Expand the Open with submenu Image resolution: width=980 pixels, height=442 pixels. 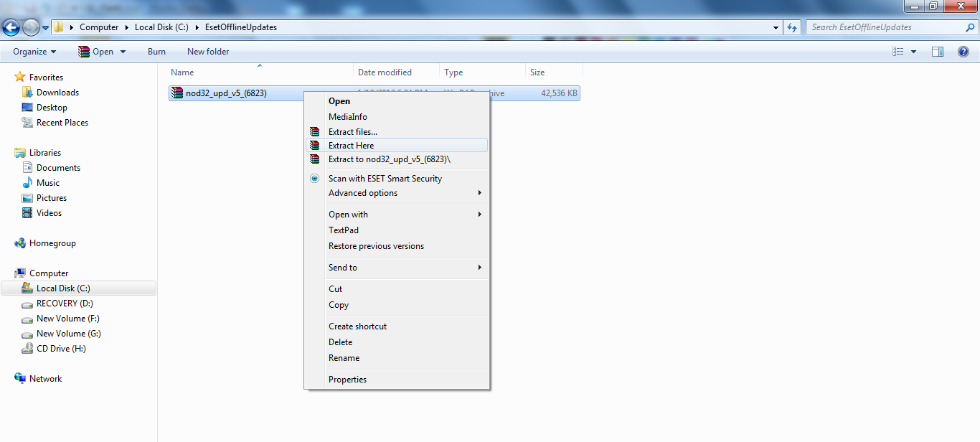[396, 215]
